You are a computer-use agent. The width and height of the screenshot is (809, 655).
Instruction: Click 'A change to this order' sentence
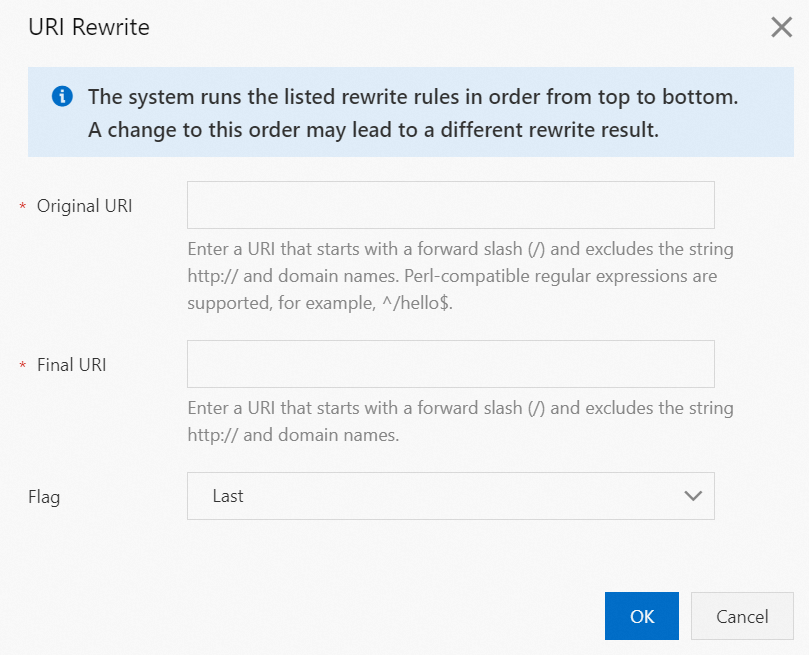(373, 130)
